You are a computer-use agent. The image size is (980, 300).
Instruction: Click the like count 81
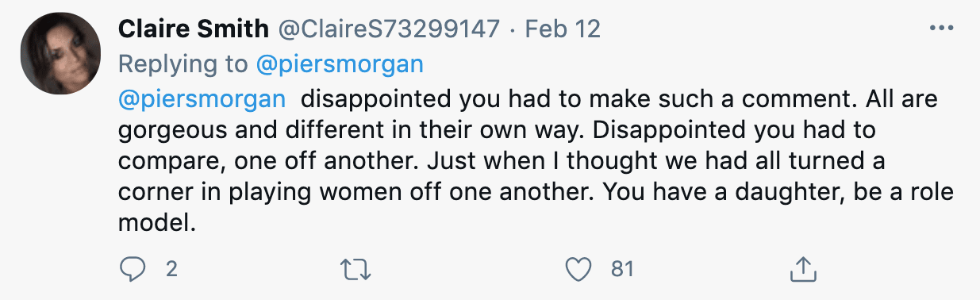coord(623,269)
